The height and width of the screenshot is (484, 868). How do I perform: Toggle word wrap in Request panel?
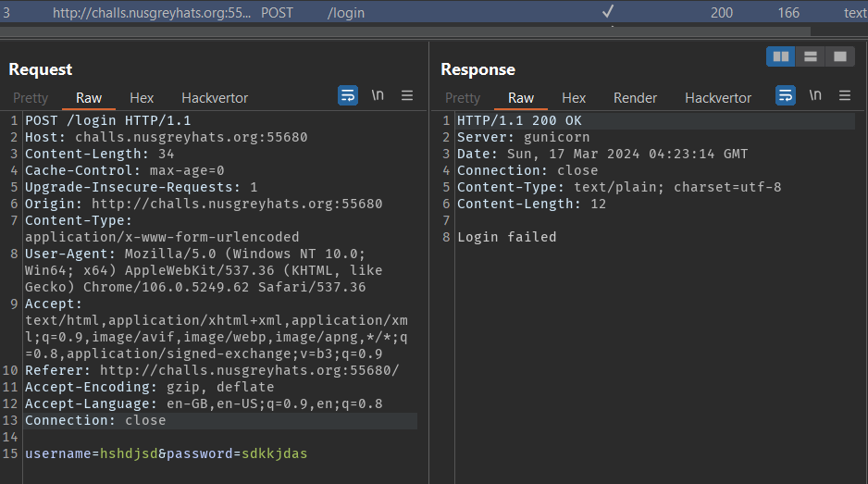tap(348, 95)
